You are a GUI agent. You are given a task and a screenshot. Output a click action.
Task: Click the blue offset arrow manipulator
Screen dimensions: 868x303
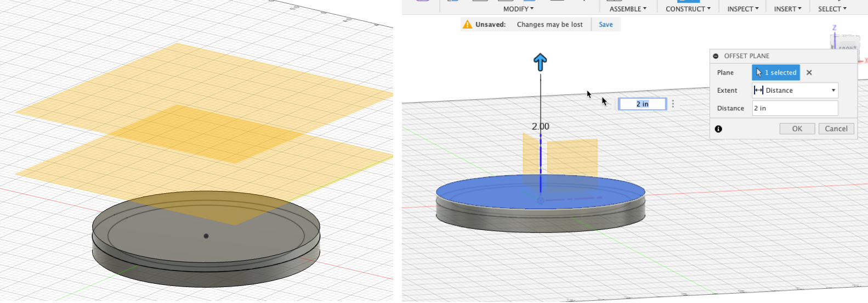(540, 62)
